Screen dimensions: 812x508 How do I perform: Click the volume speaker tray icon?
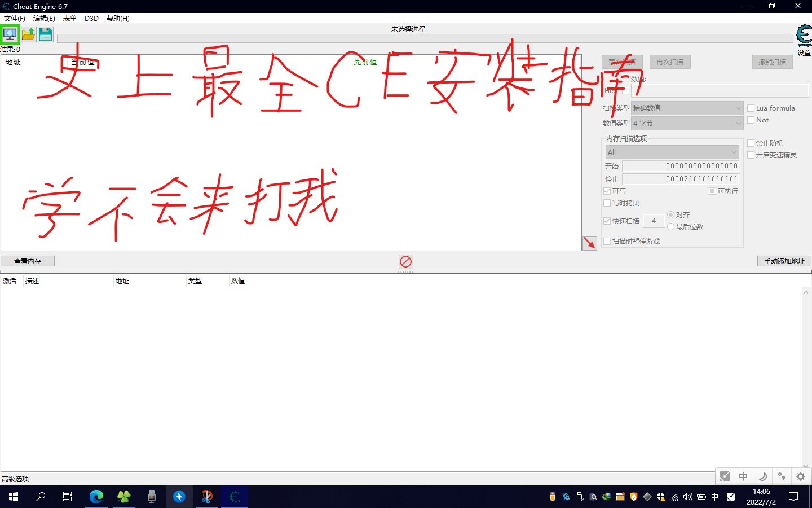(x=687, y=497)
